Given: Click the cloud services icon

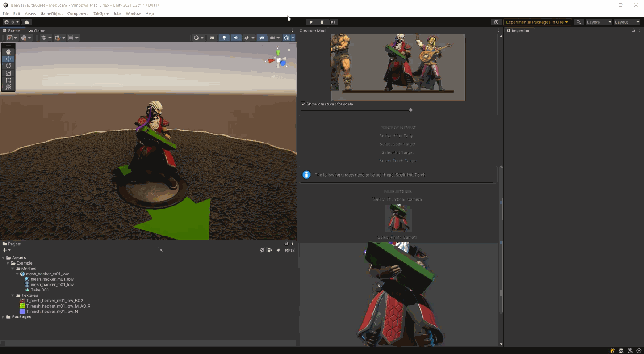Looking at the screenshot, I should coord(27,22).
